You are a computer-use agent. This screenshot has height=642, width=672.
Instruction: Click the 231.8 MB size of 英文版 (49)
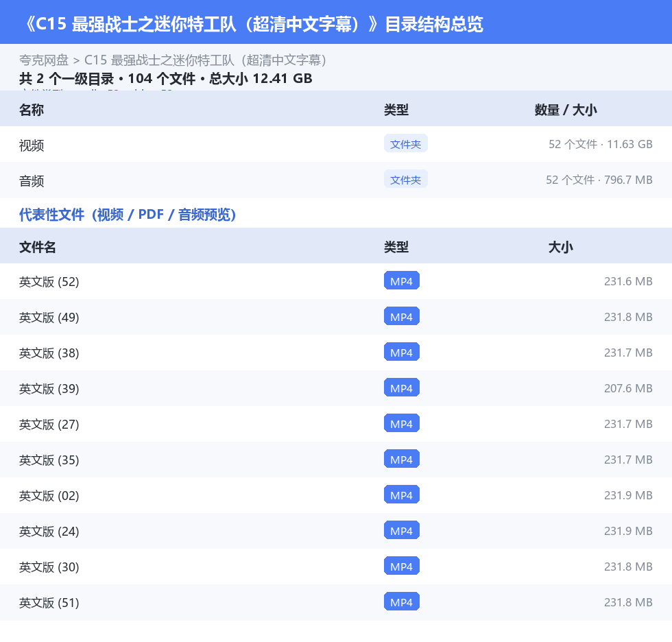click(x=628, y=317)
